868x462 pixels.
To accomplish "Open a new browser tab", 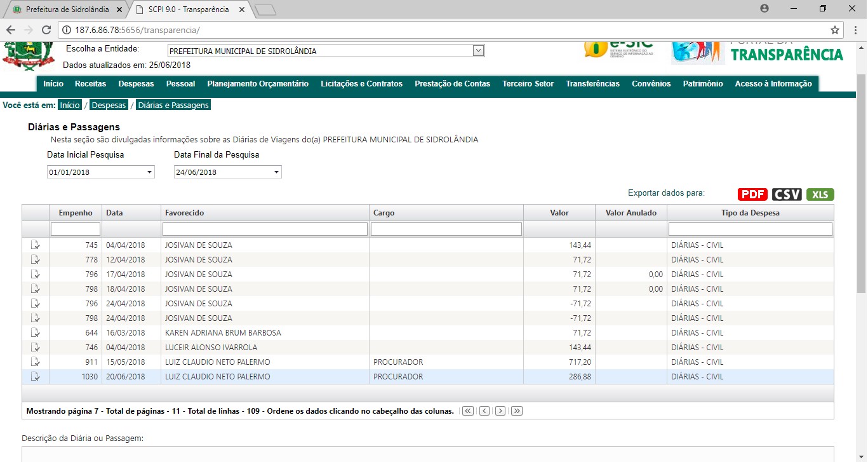I will coord(265,10).
